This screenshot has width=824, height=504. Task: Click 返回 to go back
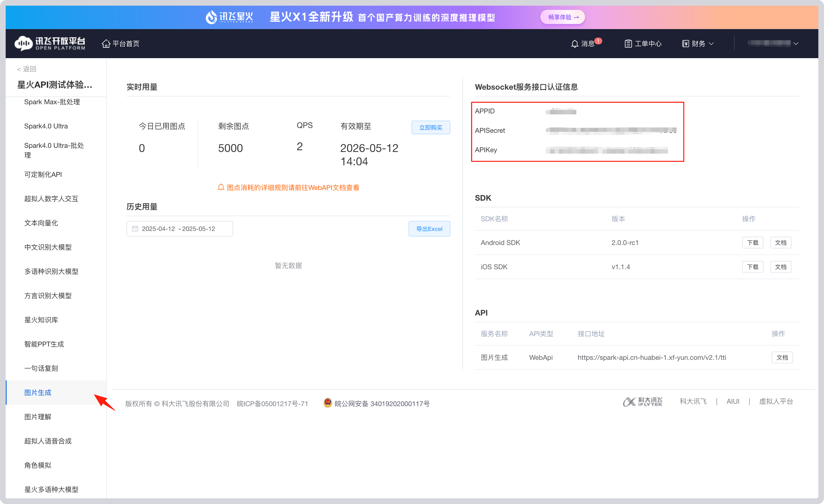point(27,68)
